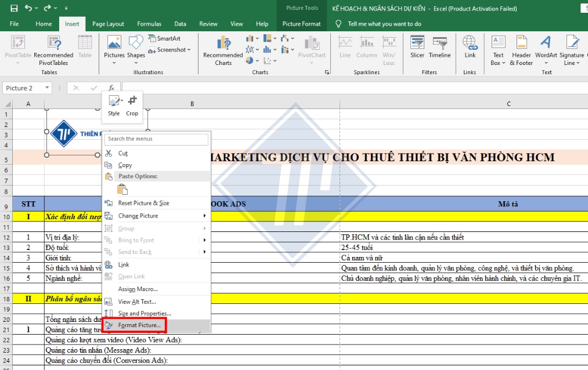Screen dimensions: 588x370
Task: Open Recommended Charts
Action: pos(223,50)
